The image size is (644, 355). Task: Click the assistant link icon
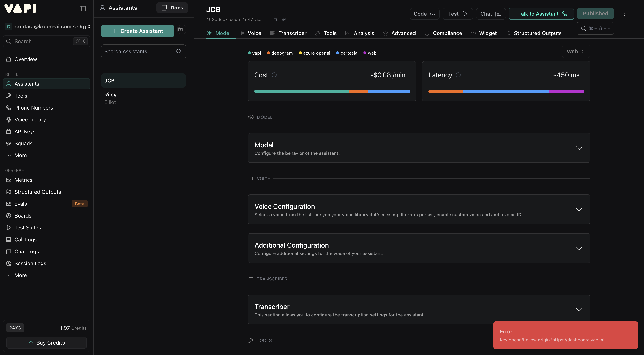(x=284, y=20)
